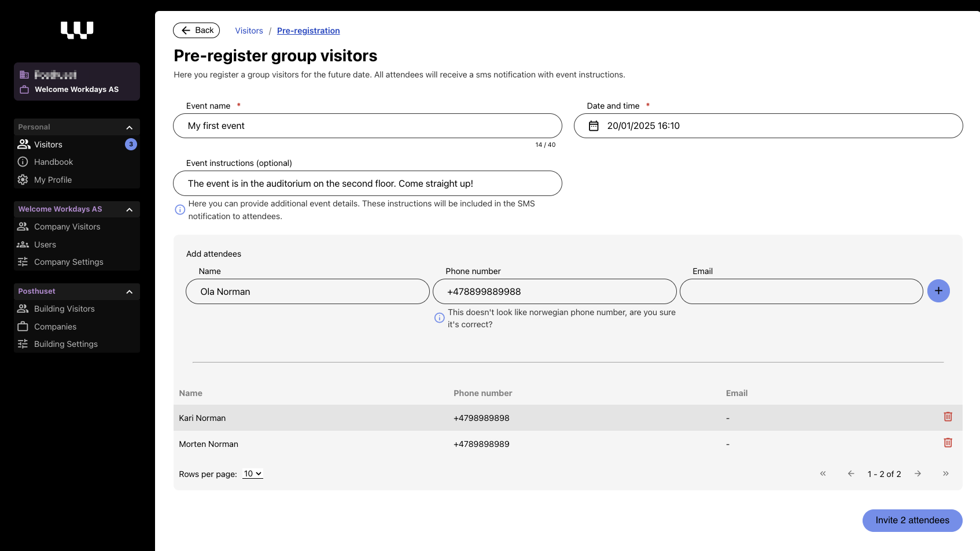Screen dimensions: 980x551
Task: Jump to last page of attendees
Action: (945, 474)
